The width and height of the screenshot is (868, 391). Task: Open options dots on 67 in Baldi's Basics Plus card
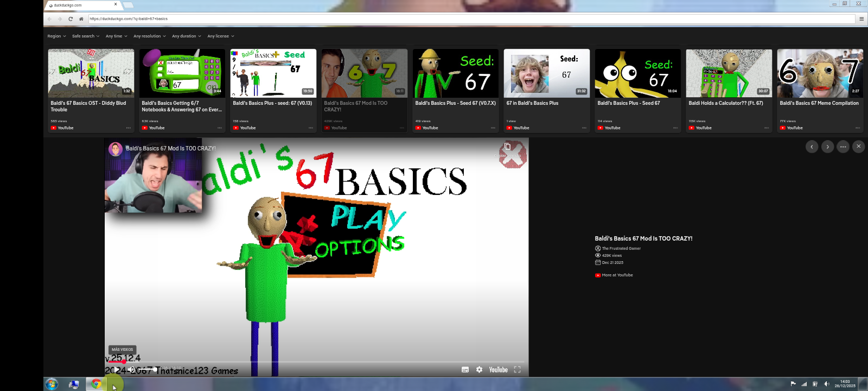[x=584, y=128]
